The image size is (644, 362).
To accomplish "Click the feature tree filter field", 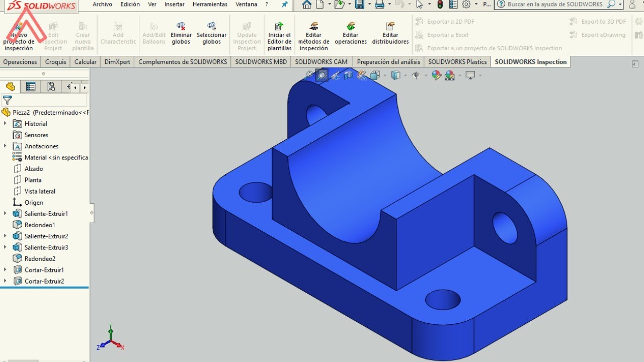I will pyautogui.click(x=44, y=100).
